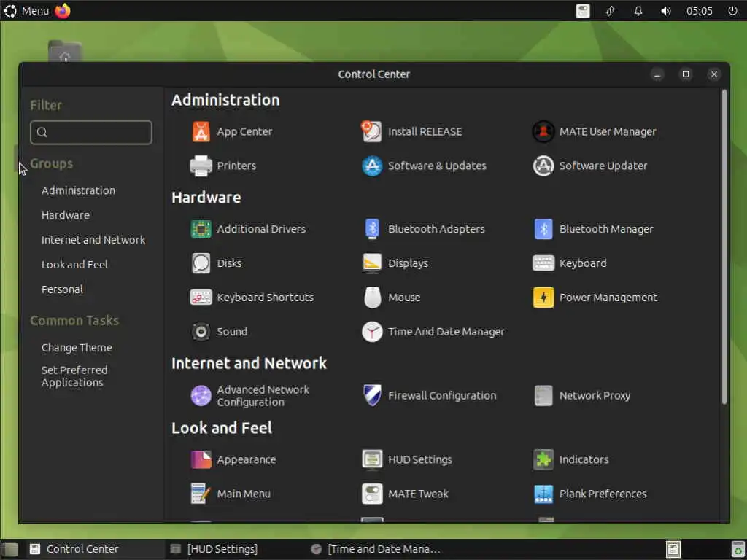This screenshot has width=747, height=560.
Task: Open Disks utility icon
Action: (x=201, y=263)
